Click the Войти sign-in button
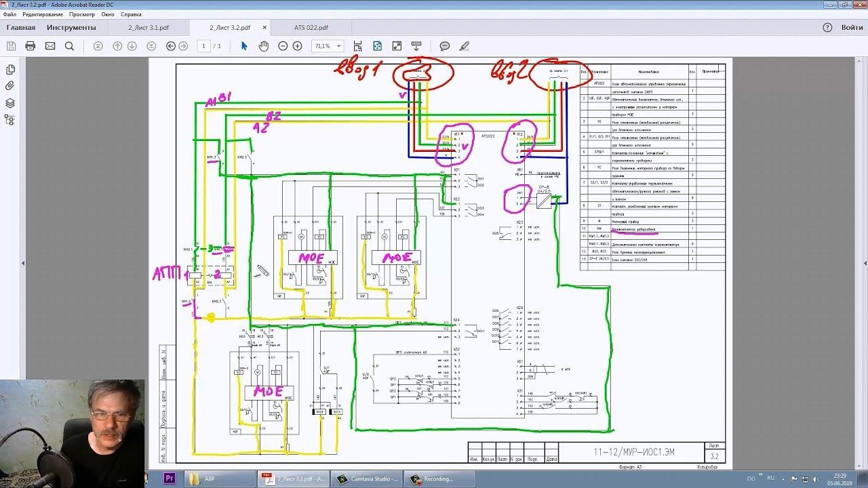This screenshot has height=488, width=868. pos(852,28)
